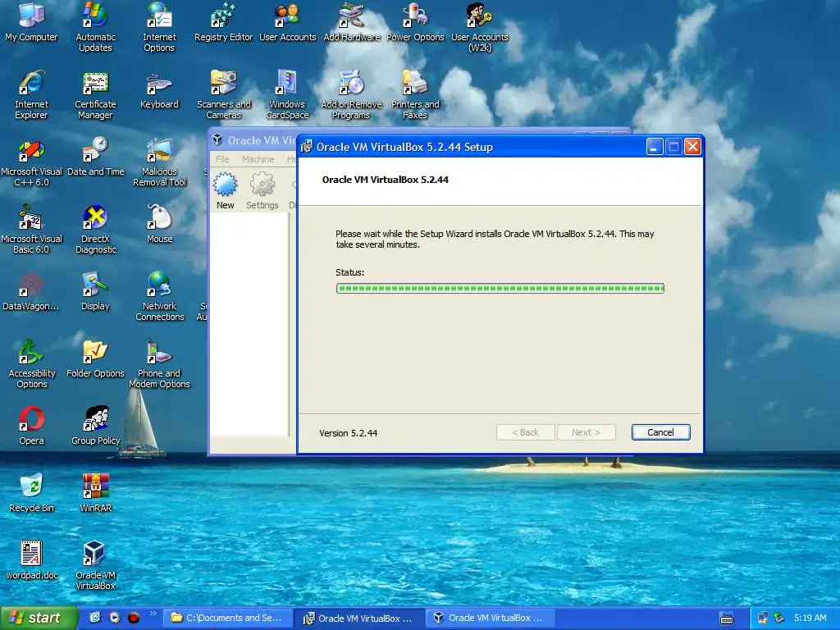
Task: Select the Group Policy shortcut
Action: click(x=95, y=427)
